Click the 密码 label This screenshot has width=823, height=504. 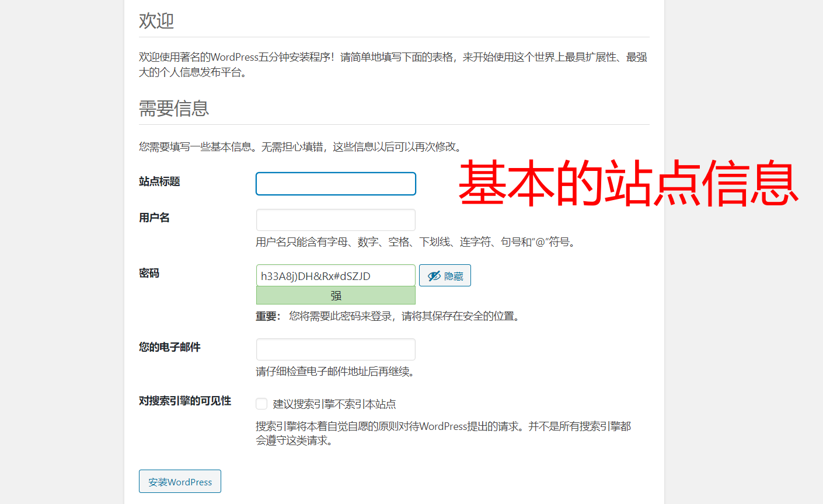(149, 273)
